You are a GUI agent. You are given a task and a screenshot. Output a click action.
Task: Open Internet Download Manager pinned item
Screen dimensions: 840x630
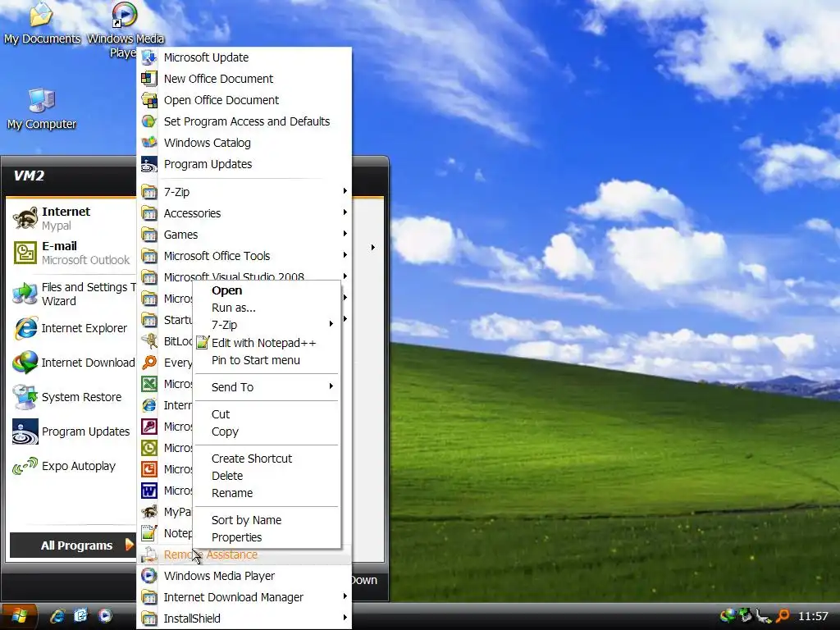point(73,363)
